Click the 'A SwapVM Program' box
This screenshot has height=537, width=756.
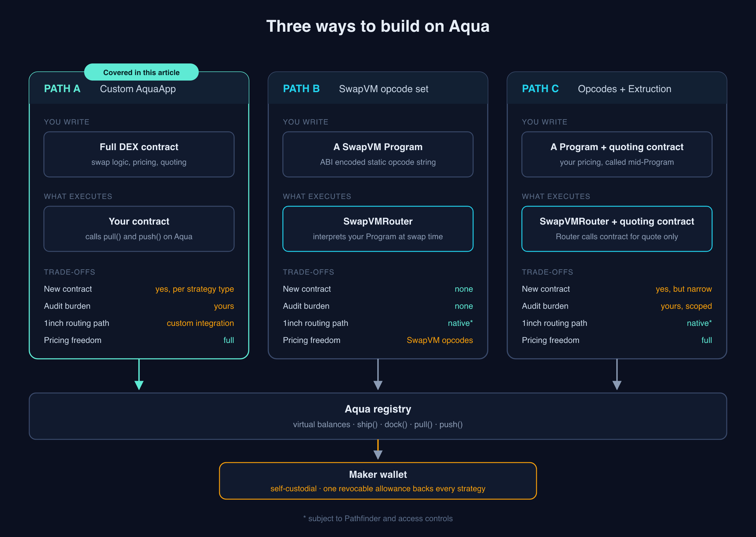coord(378,154)
